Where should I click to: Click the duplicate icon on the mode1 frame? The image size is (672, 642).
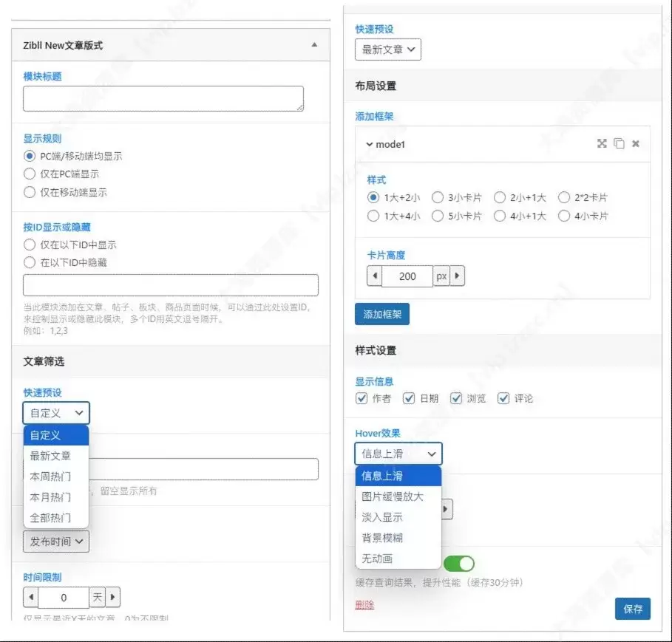click(619, 144)
